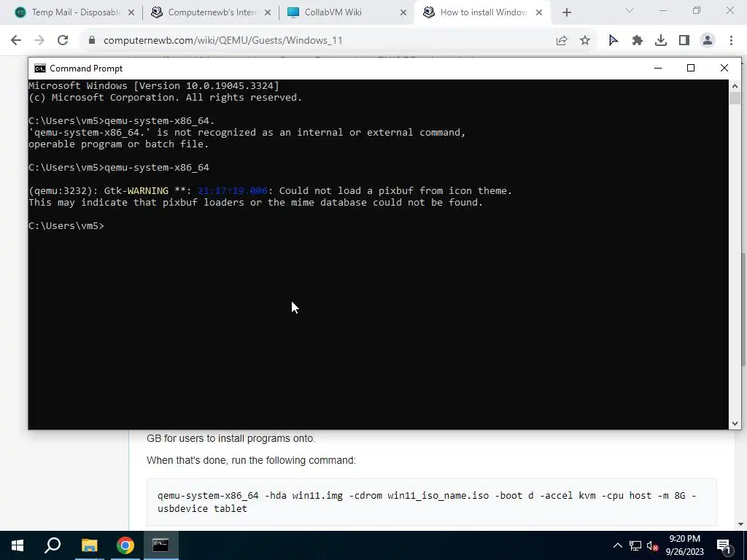Toggle the Chrome side panel
The width and height of the screenshot is (747, 560).
tap(684, 41)
